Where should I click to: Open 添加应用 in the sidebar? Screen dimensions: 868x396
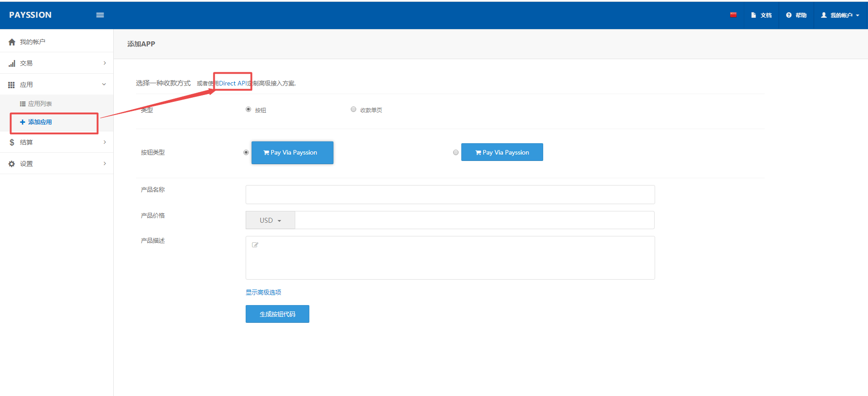(40, 122)
